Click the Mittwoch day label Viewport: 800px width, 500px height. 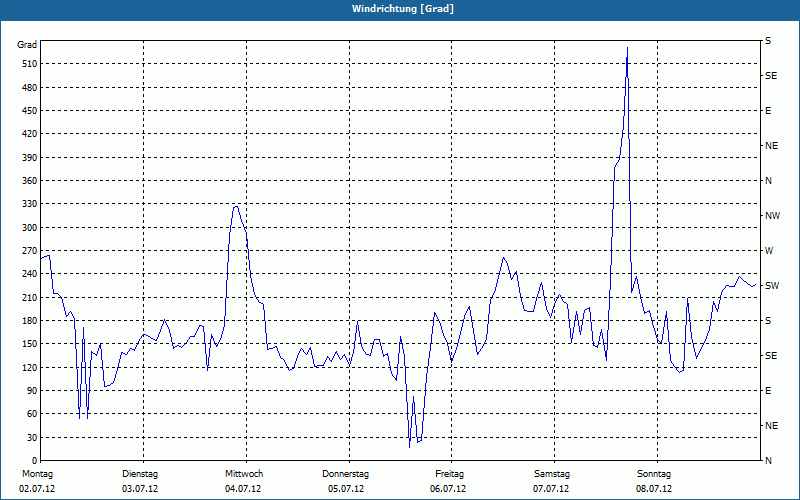pos(244,474)
